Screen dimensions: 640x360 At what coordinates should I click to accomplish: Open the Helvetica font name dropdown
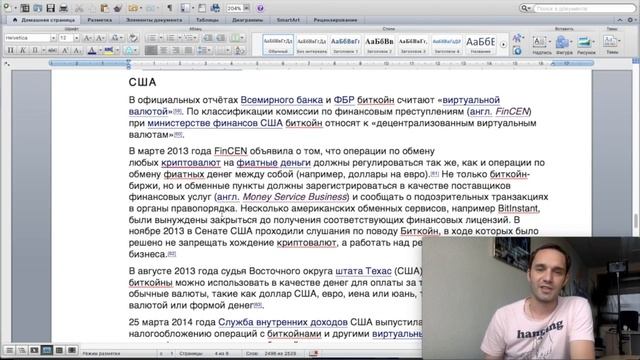coord(53,38)
